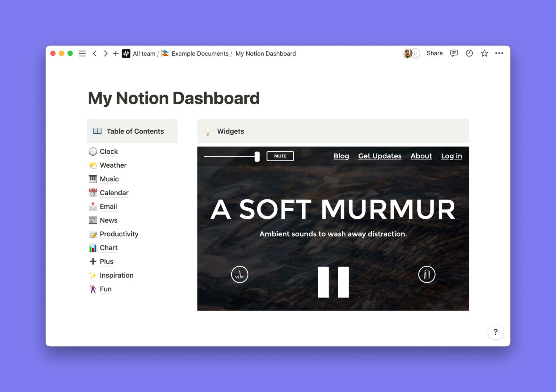
Task: Click the Share button
Action: [x=435, y=53]
